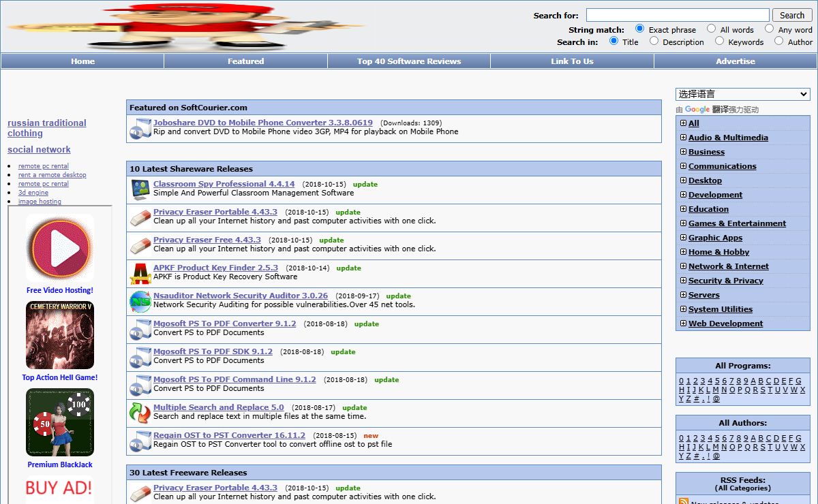Open the Link To Us tab

point(572,61)
